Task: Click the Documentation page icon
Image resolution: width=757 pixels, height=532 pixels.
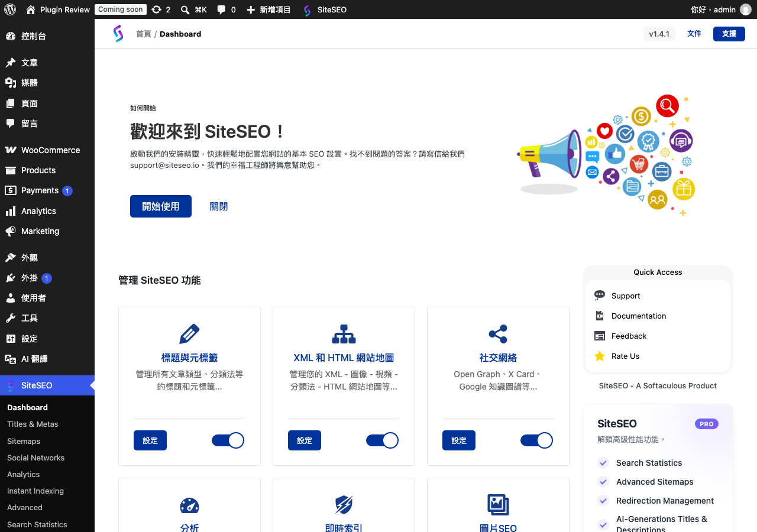Action: click(x=600, y=316)
